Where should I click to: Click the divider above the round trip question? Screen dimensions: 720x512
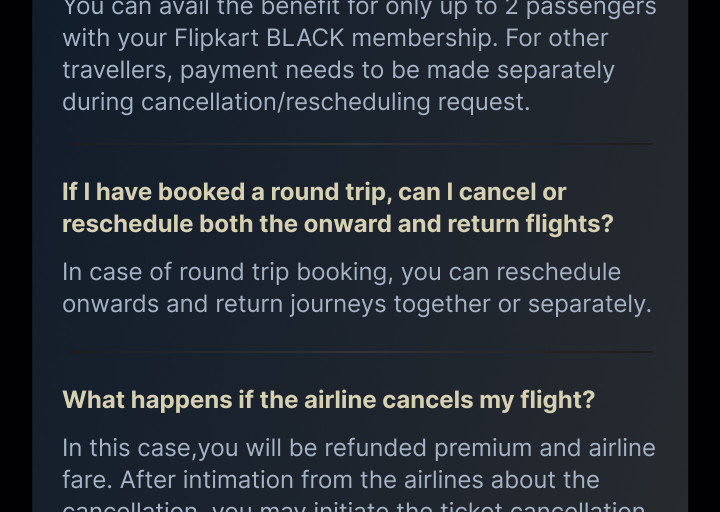pos(358,144)
